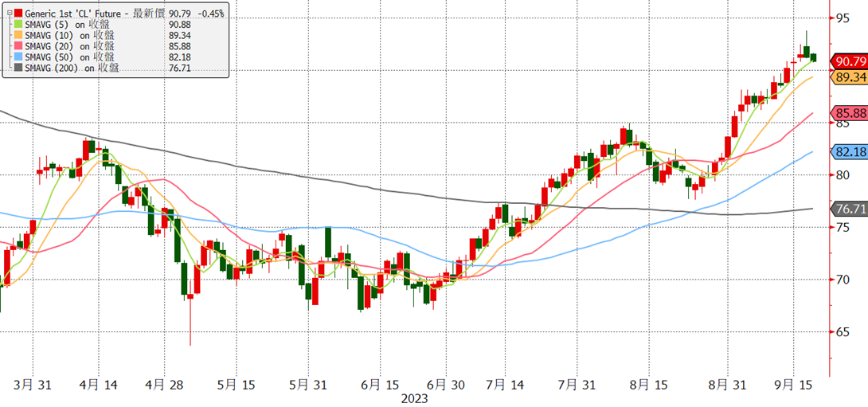The image size is (868, 407).
Task: Click the pink 85.88 axis price tag
Action: tap(850, 114)
